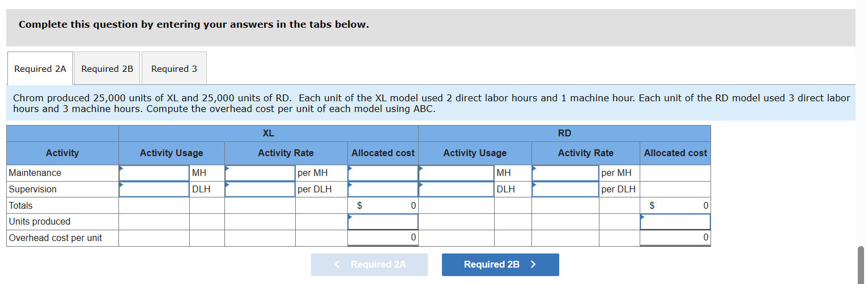The width and height of the screenshot is (868, 284).
Task: Click the greyed Required 2A previous button
Action: [x=369, y=264]
